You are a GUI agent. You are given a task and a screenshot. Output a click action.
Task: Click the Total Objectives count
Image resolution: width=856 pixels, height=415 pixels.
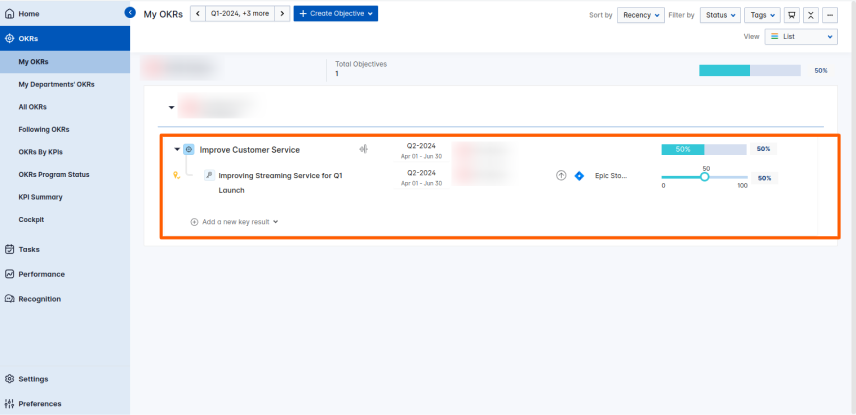click(337, 73)
